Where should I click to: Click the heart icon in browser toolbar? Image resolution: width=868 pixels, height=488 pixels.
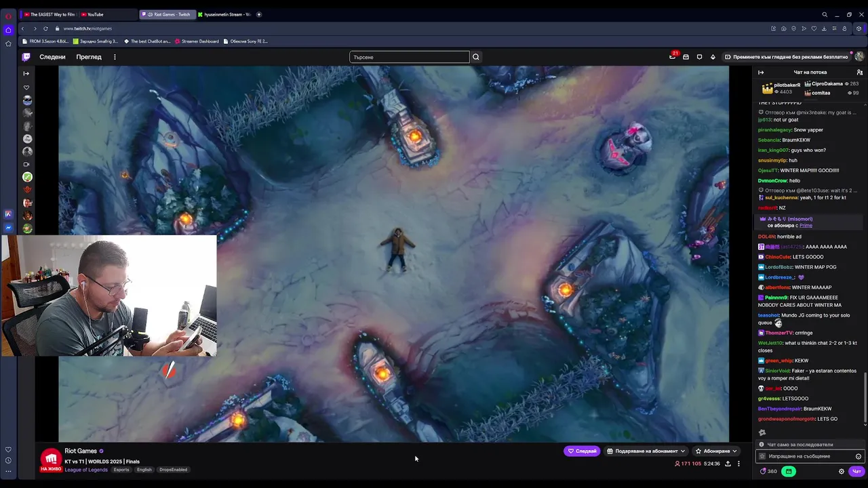[x=814, y=28]
